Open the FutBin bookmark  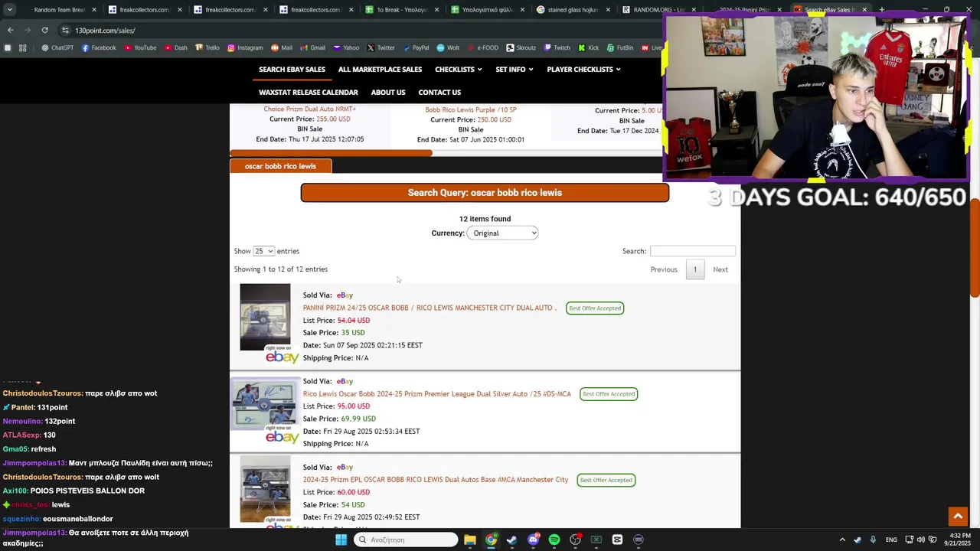pos(619,47)
